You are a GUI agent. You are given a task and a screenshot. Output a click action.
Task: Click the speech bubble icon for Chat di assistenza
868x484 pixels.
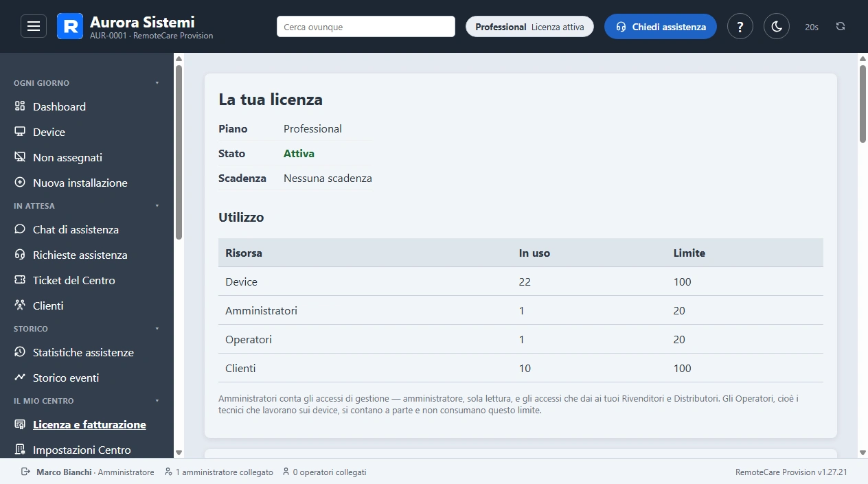click(20, 229)
